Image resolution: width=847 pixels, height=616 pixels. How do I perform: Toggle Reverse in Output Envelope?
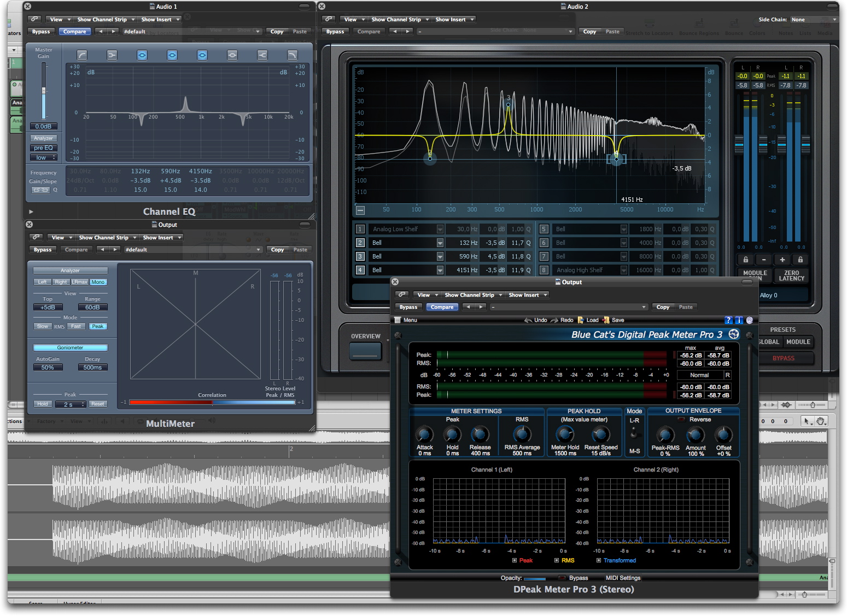681,419
